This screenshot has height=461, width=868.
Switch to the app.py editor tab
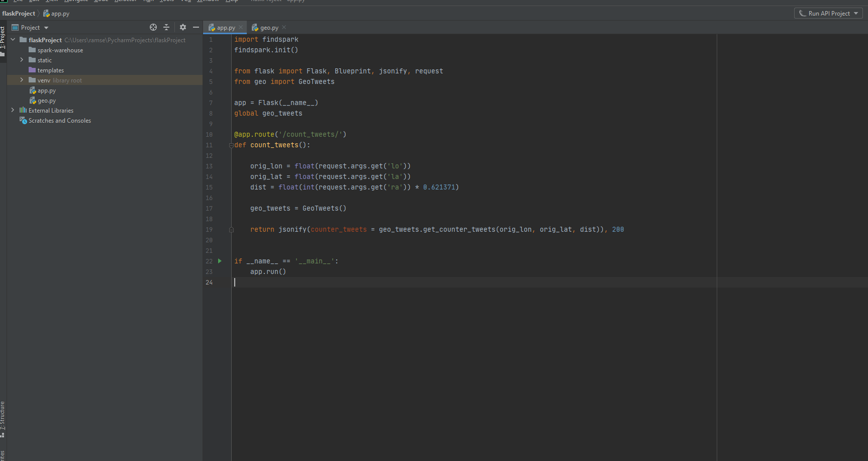pyautogui.click(x=224, y=28)
